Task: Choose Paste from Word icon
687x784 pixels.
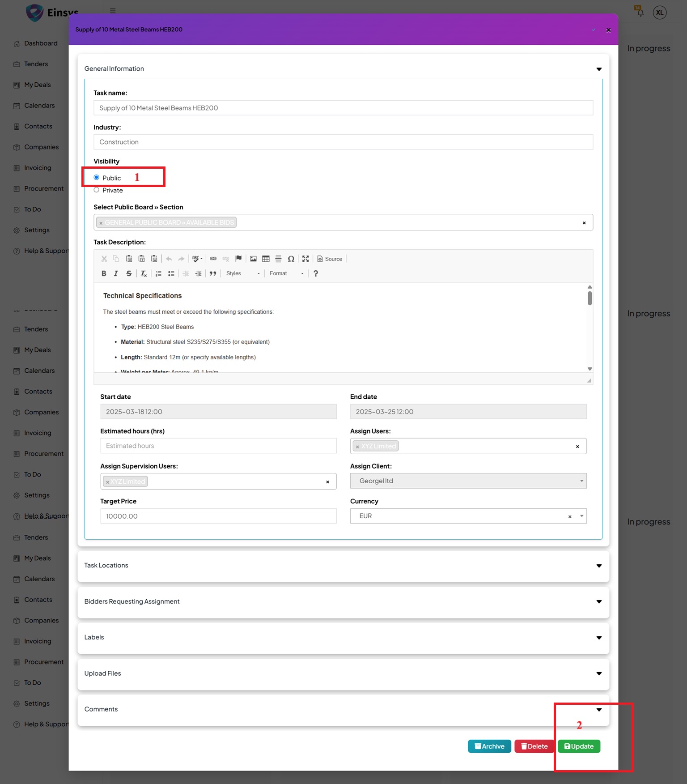Action: point(154,259)
